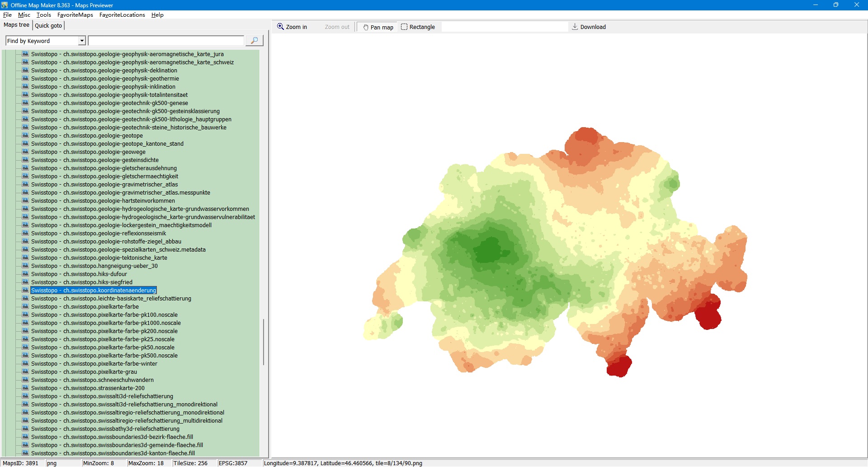Select the pixelkarte-farbe-winter map entry

tap(94, 364)
